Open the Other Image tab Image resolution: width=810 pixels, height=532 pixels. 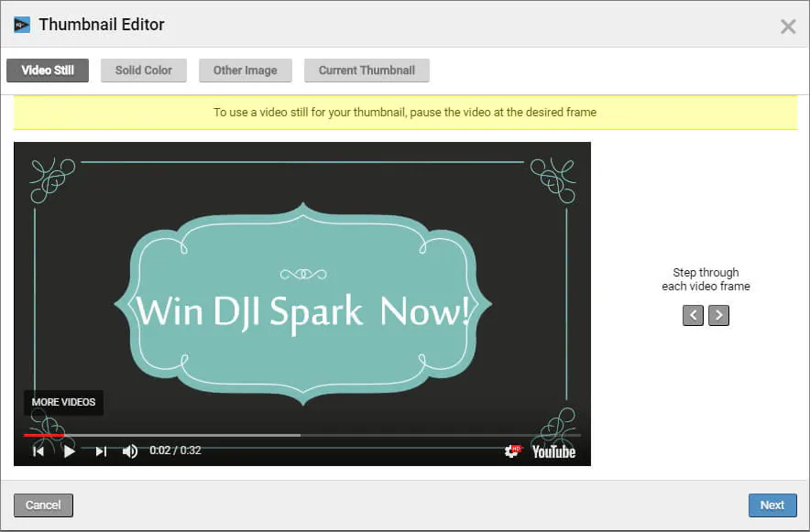[x=246, y=71]
